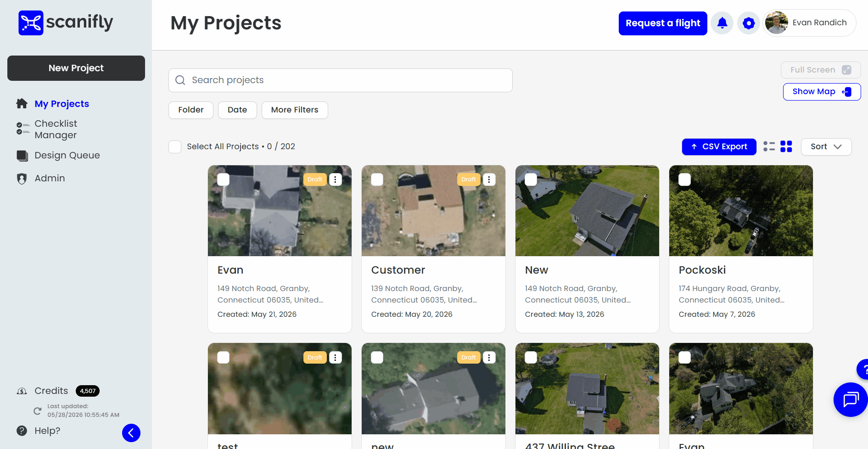The height and width of the screenshot is (449, 868).
Task: Select the Pockoski project checkbox
Action: (x=685, y=180)
